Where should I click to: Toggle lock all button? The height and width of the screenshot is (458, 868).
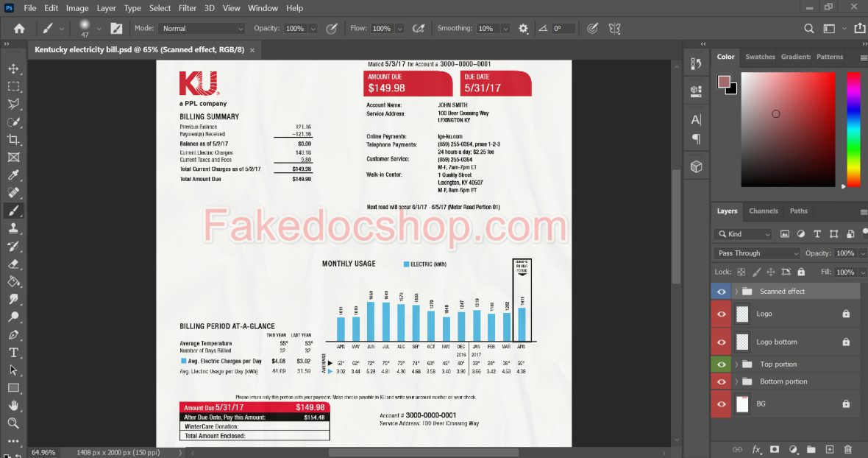pos(801,272)
